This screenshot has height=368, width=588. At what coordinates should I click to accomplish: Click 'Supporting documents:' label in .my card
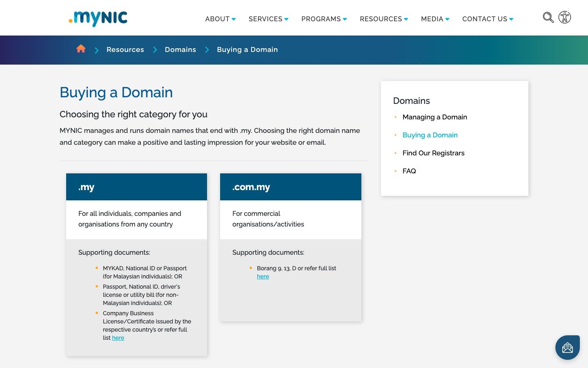(x=114, y=252)
